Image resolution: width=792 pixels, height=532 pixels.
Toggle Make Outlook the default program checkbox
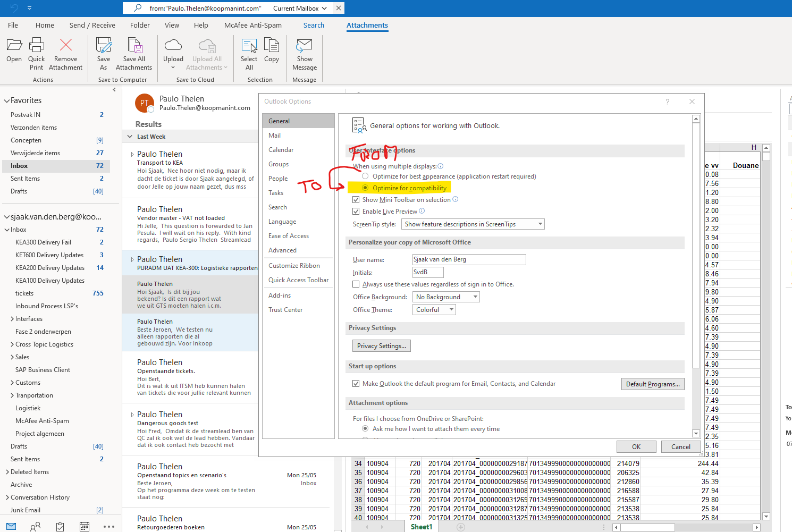356,384
